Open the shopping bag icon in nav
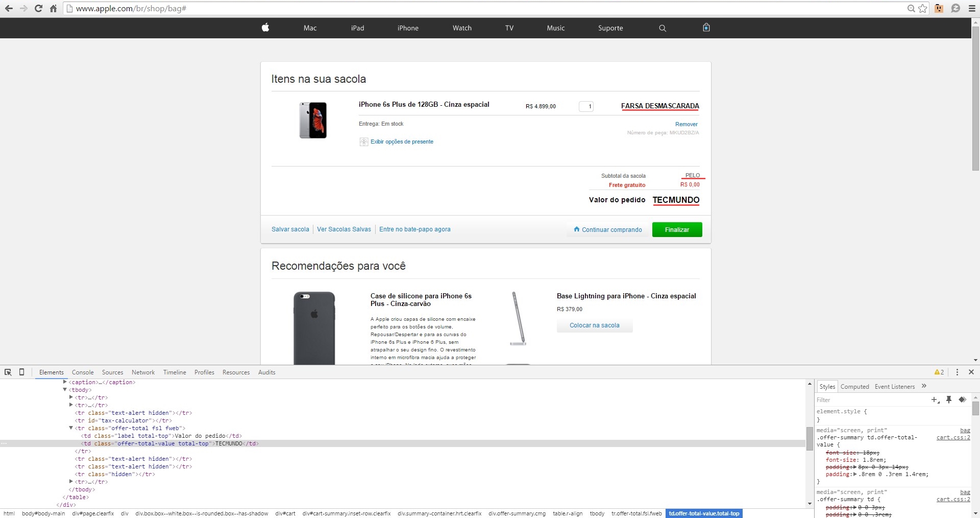The image size is (980, 518). point(706,28)
